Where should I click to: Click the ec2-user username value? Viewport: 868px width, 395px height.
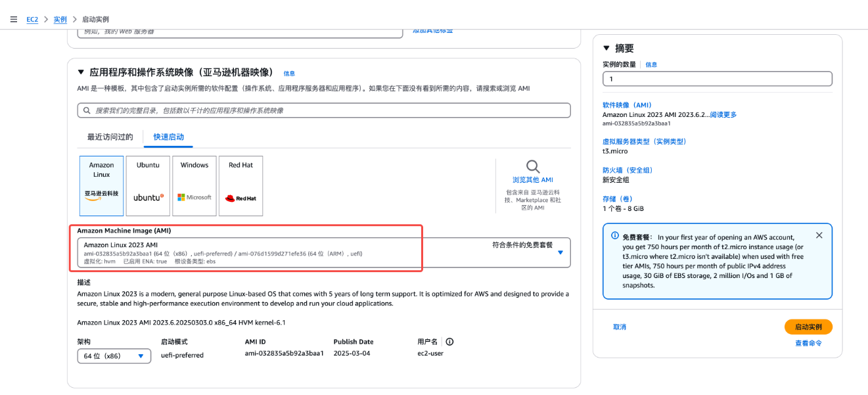tap(430, 354)
